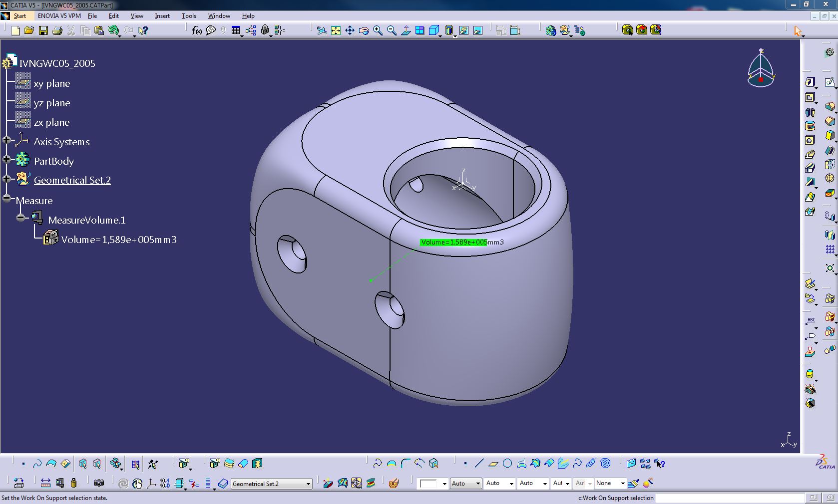Select the xy plane in the tree

pyautogui.click(x=52, y=83)
